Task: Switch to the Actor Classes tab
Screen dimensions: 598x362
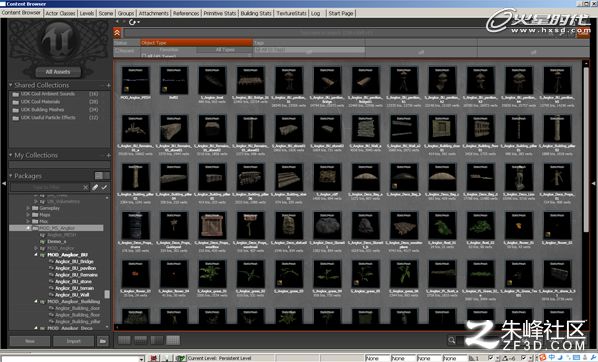Action: point(60,13)
